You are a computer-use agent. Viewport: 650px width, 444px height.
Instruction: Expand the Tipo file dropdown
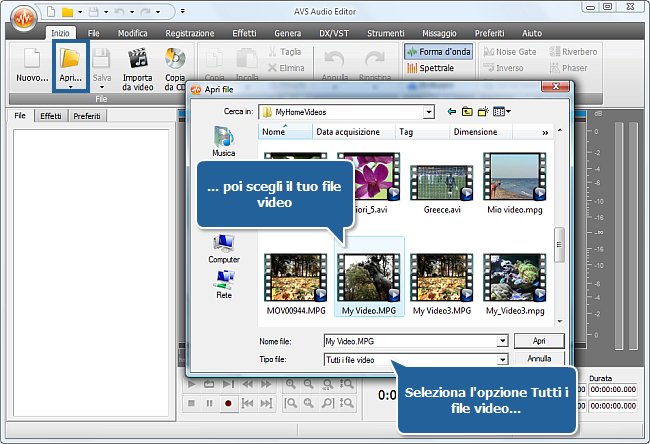502,358
